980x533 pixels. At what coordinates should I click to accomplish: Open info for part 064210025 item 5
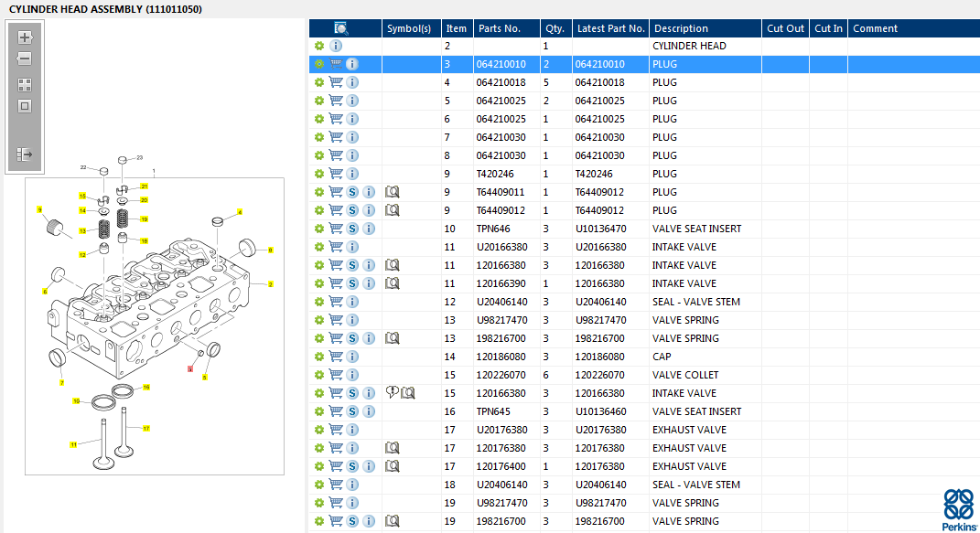tap(352, 101)
